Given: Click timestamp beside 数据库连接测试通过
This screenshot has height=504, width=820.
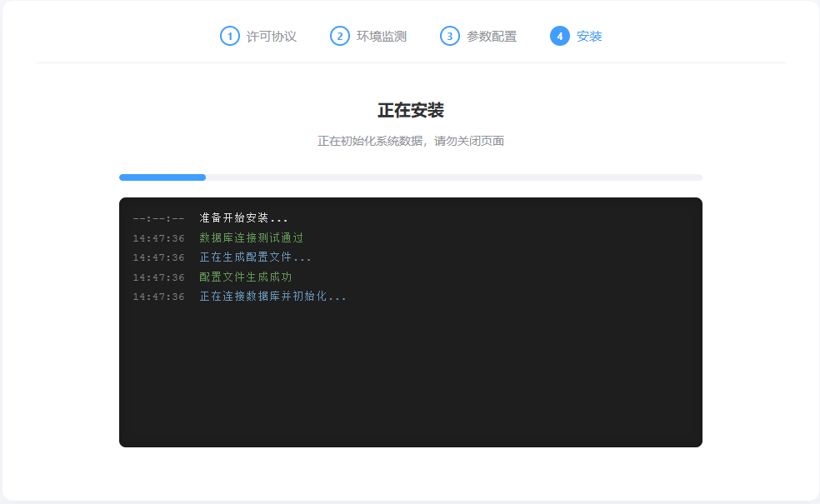Looking at the screenshot, I should [158, 238].
